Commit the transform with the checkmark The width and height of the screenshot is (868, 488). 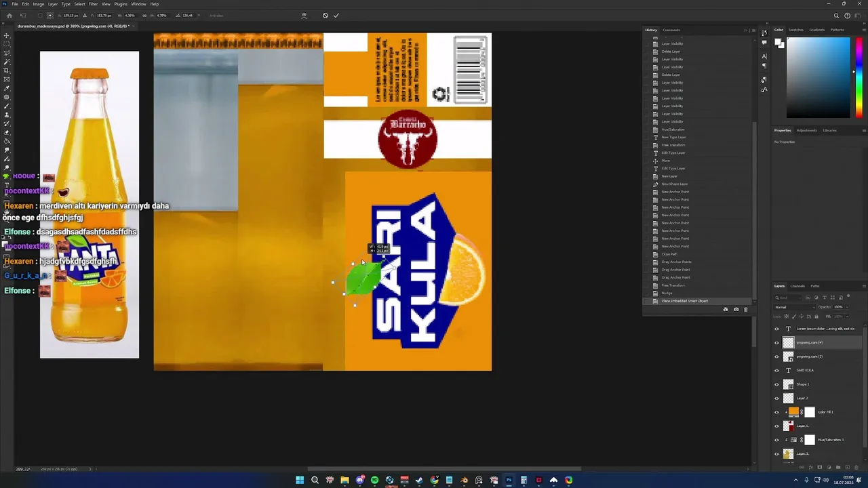pyautogui.click(x=336, y=15)
